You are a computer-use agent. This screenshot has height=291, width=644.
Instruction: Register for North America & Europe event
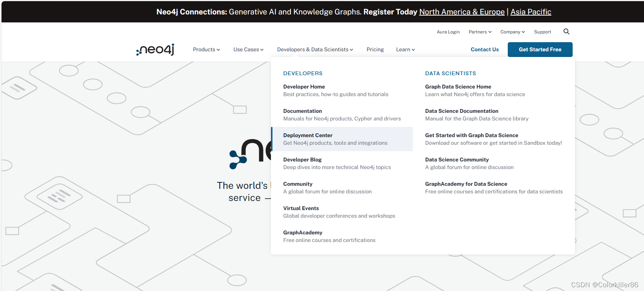pyautogui.click(x=462, y=12)
